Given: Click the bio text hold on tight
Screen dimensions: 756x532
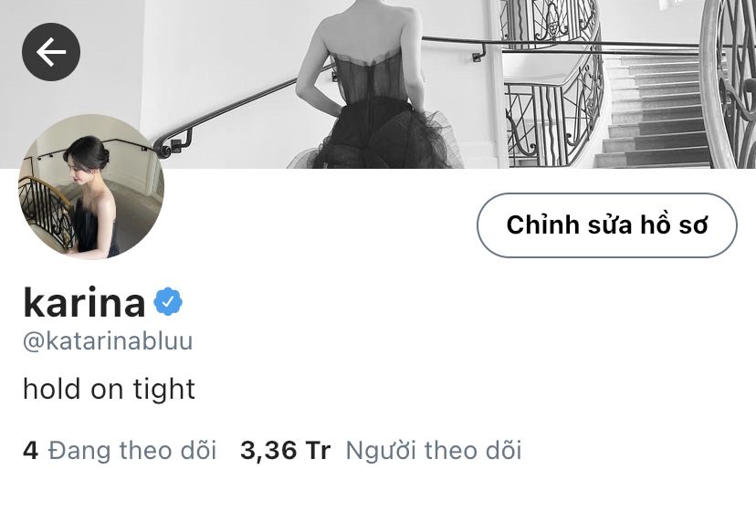Looking at the screenshot, I should tap(109, 389).
